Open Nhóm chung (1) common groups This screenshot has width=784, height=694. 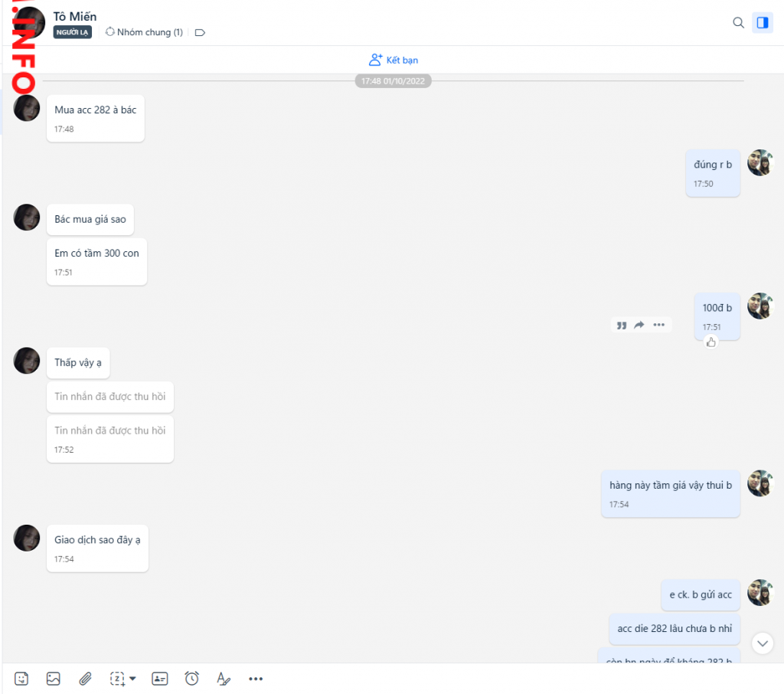pos(144,32)
